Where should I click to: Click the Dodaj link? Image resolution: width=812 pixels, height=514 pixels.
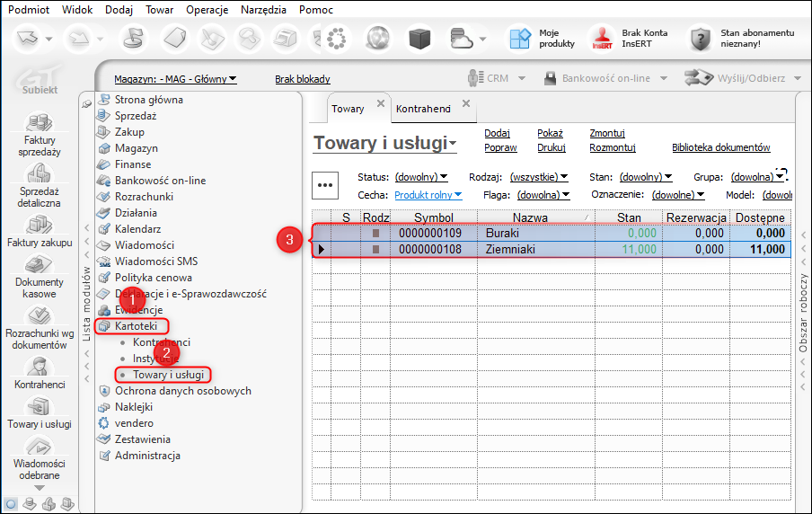(497, 133)
